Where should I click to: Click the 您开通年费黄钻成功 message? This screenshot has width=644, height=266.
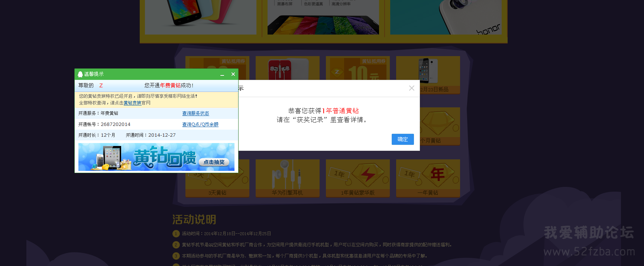tap(169, 85)
